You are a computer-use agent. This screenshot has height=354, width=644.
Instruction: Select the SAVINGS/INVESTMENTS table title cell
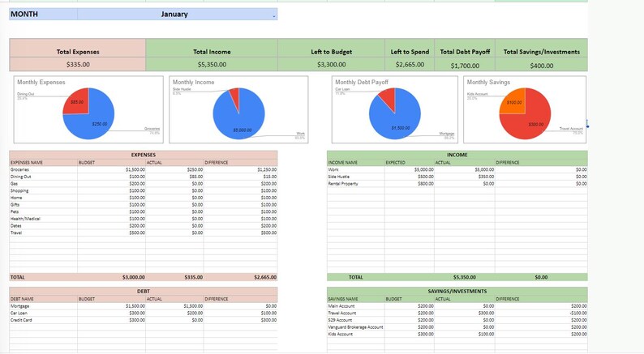[x=457, y=291]
